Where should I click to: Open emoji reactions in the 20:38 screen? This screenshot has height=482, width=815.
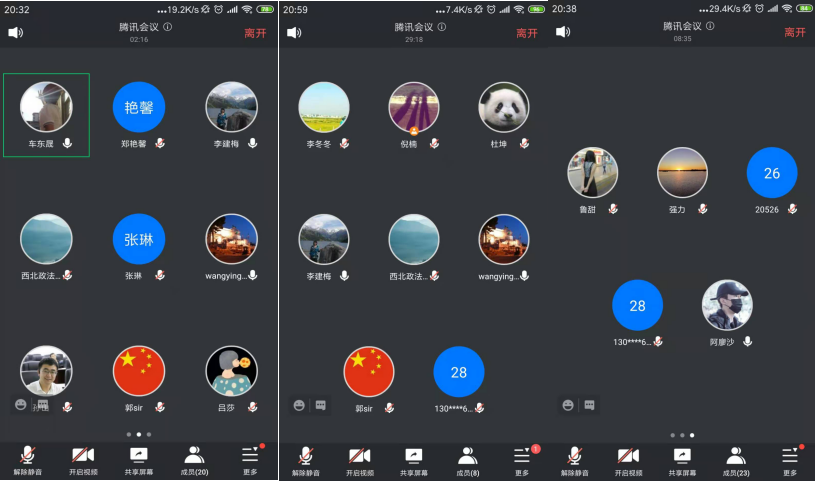click(x=568, y=405)
